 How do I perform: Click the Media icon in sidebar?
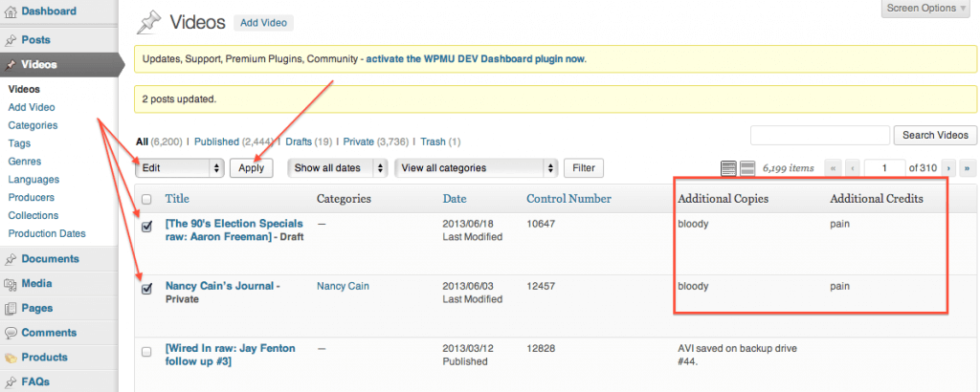tap(11, 283)
